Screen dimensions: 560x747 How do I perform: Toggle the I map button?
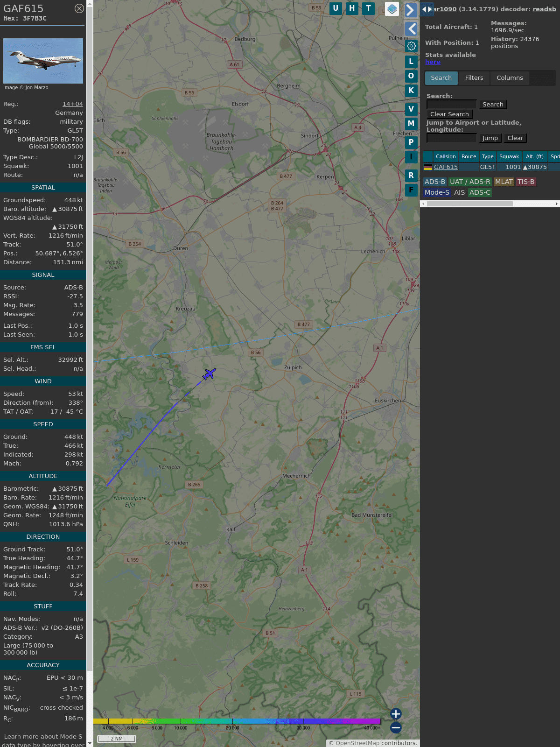point(411,157)
